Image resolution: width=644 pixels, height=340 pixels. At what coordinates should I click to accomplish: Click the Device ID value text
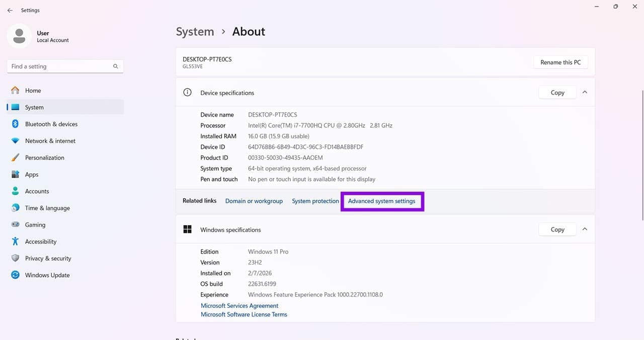click(305, 147)
